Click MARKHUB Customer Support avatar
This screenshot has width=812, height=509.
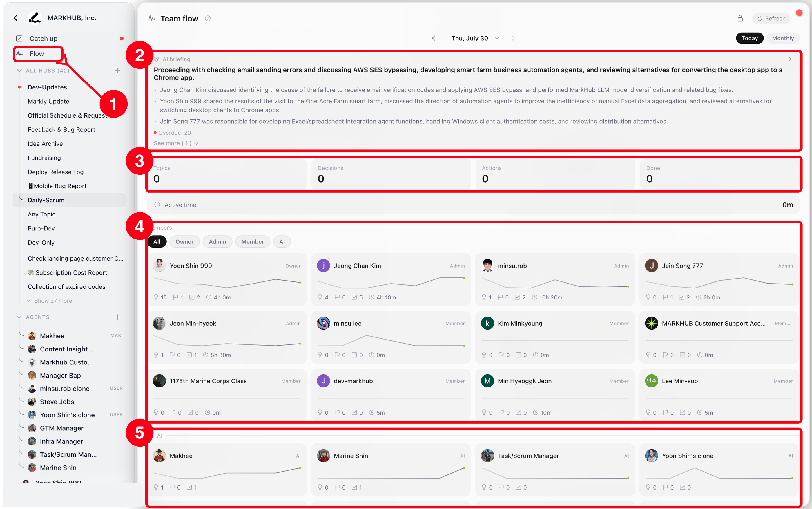coord(652,323)
